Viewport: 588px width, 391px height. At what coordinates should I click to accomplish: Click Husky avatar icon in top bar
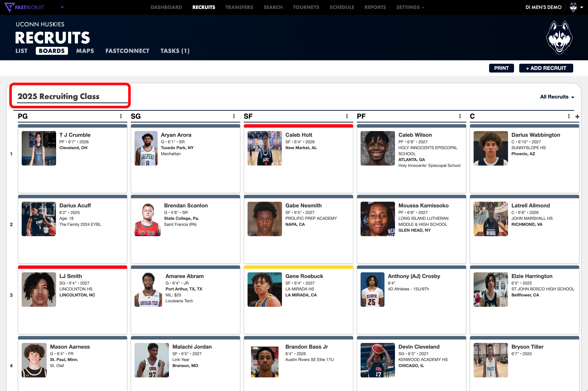tap(573, 7)
